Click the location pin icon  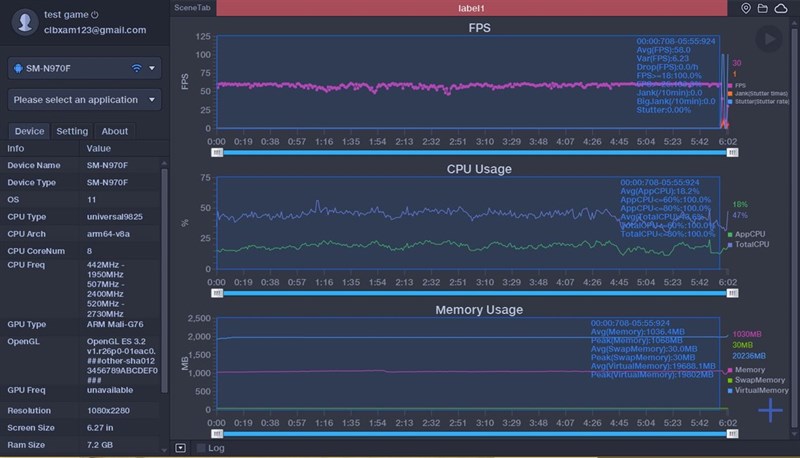click(746, 8)
